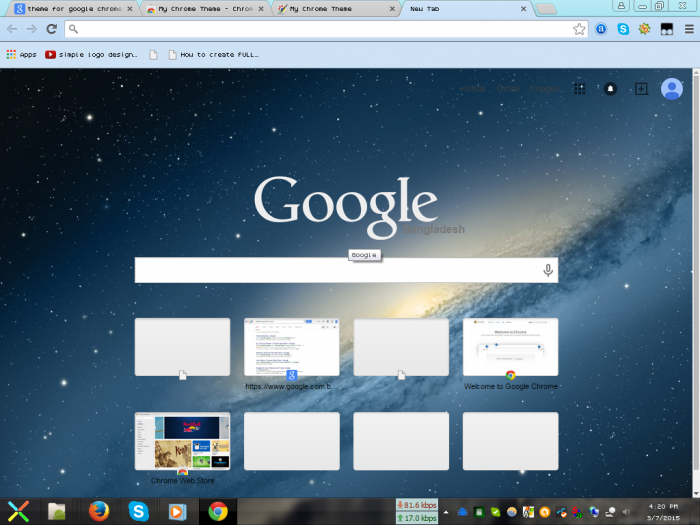
Task: Go forward using the forward arrow
Action: tap(31, 29)
